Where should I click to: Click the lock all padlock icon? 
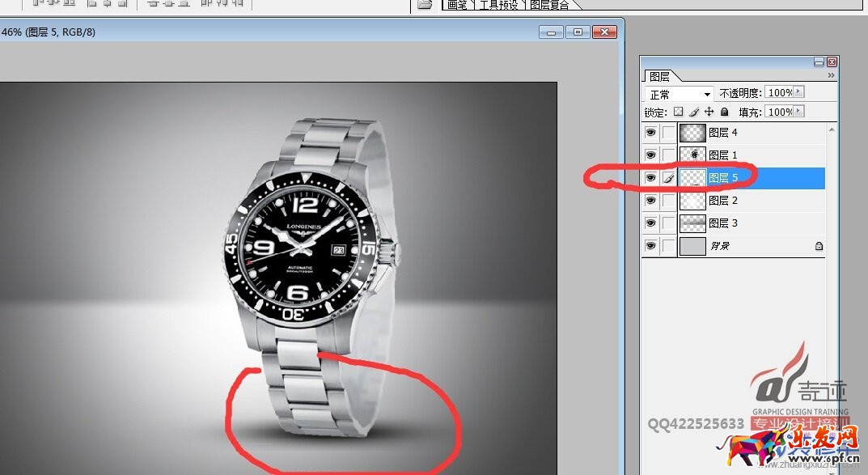pos(724,112)
